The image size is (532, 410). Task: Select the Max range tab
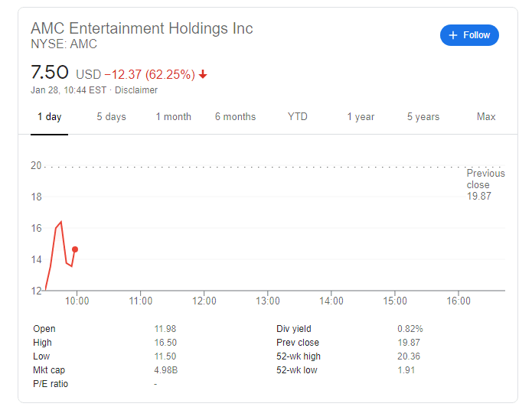486,117
